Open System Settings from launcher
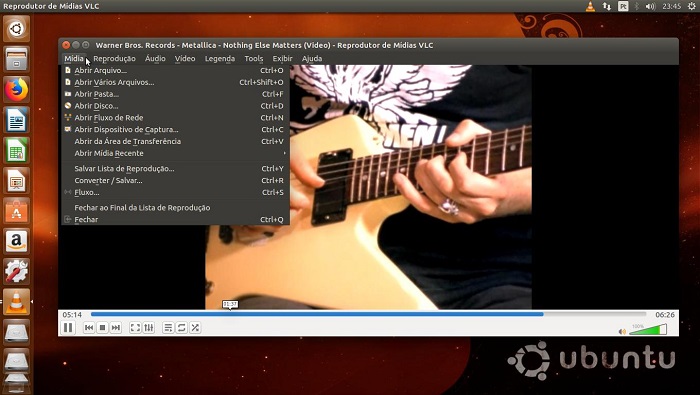This screenshot has height=395, width=700. tap(17, 272)
